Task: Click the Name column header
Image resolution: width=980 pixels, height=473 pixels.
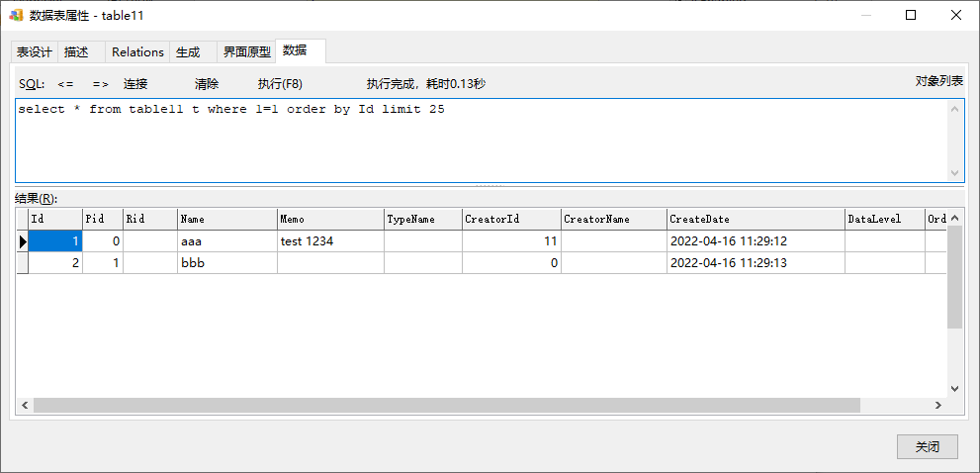Action: (227, 219)
